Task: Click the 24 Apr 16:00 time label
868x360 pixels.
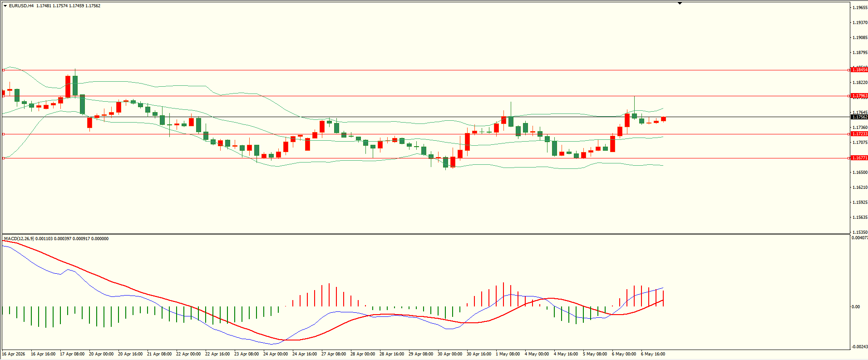Action: [305, 354]
